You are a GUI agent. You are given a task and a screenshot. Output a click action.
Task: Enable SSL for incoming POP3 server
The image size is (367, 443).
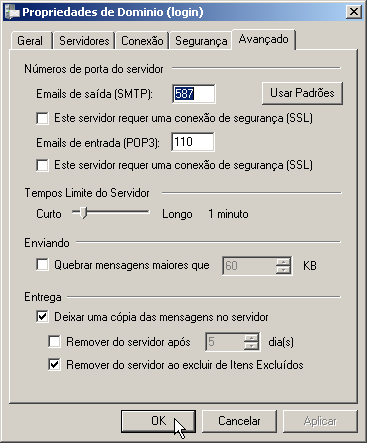42,165
